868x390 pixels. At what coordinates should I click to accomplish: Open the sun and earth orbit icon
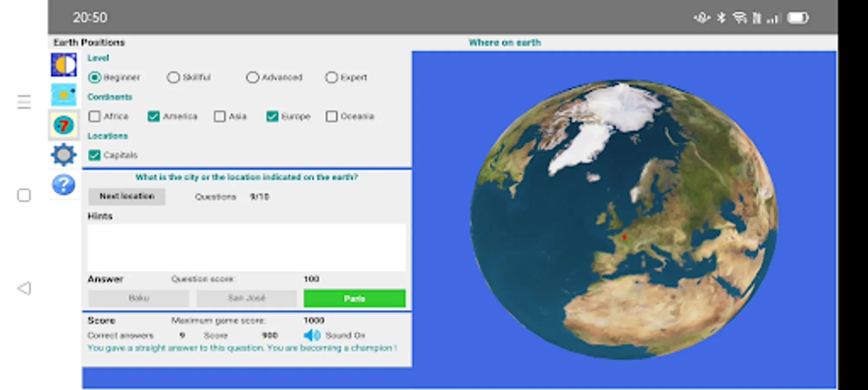(64, 95)
